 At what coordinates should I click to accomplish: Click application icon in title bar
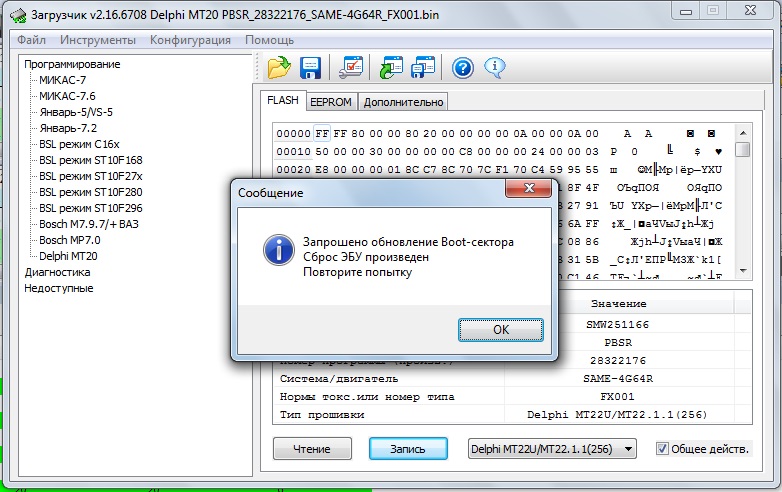(x=18, y=14)
